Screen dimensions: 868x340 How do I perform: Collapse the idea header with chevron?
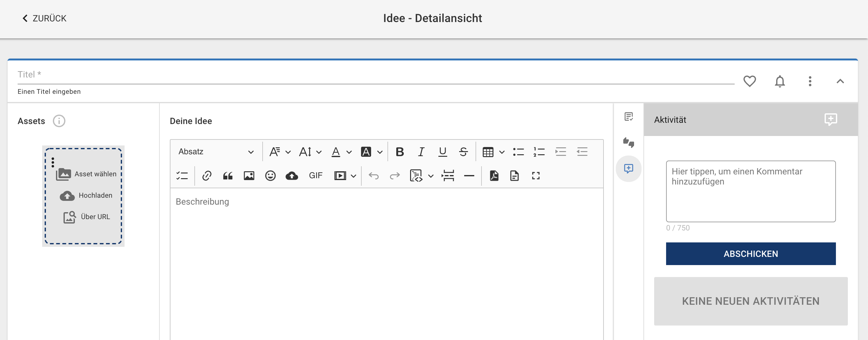(840, 81)
